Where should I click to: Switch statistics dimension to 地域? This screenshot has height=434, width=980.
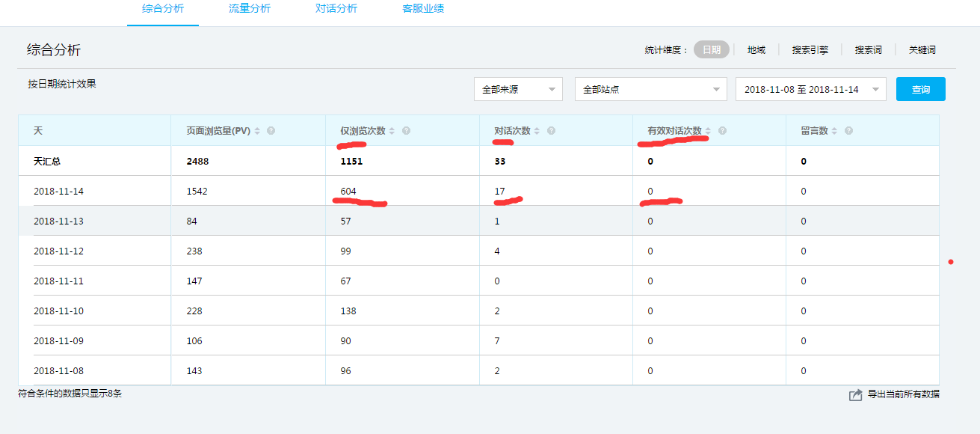click(x=756, y=50)
